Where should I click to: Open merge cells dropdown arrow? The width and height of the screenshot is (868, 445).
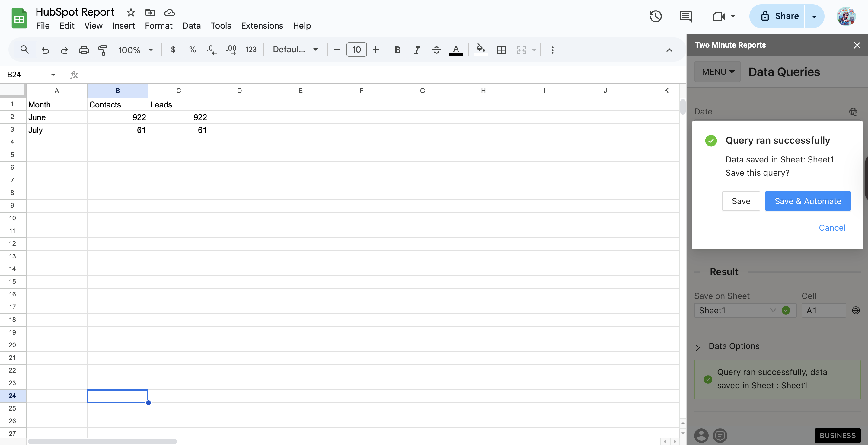click(534, 50)
